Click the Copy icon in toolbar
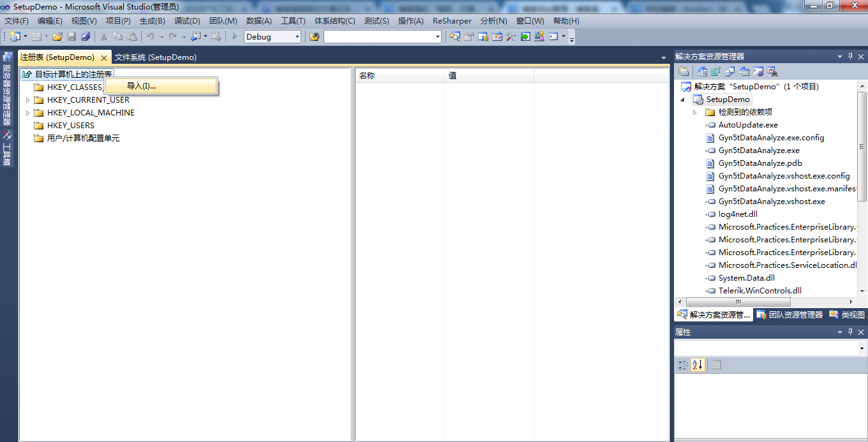The height and width of the screenshot is (442, 868). pos(118,37)
